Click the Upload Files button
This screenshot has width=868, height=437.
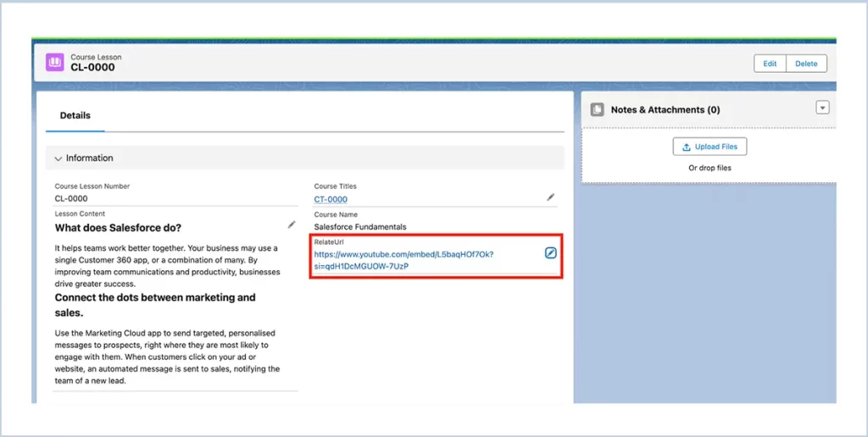click(x=709, y=147)
